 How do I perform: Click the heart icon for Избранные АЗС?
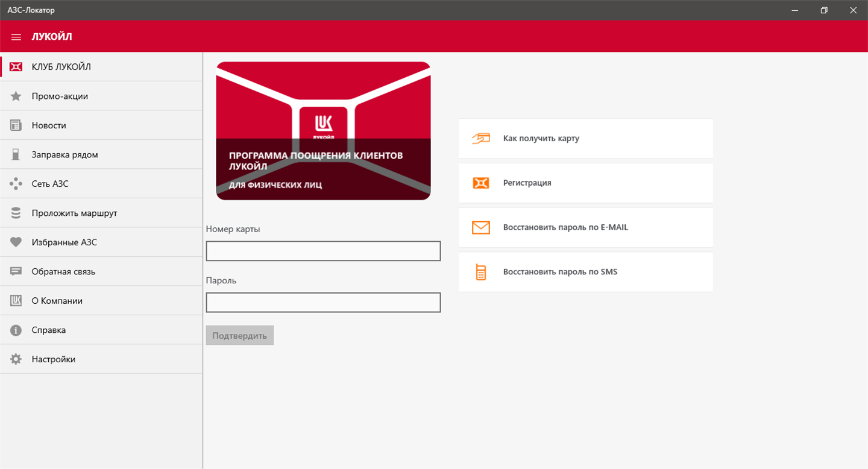[x=16, y=242]
